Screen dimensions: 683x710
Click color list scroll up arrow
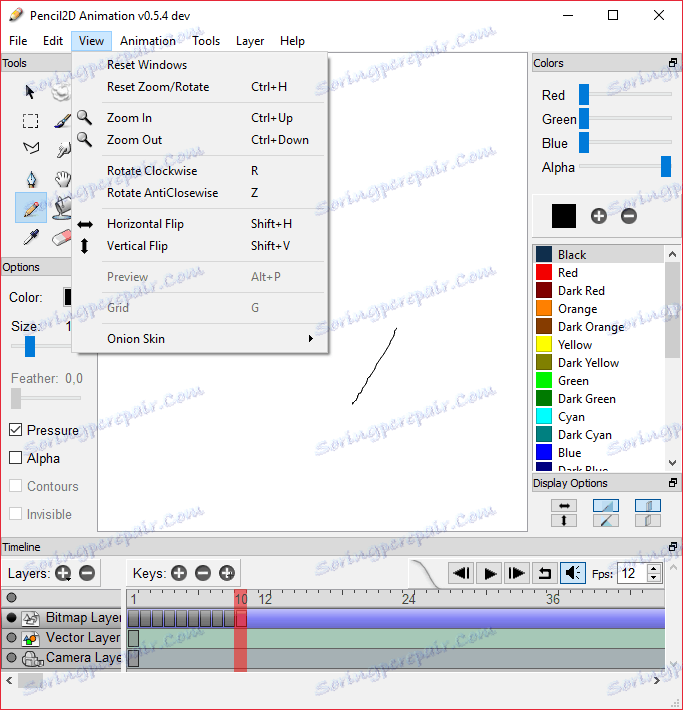pos(672,254)
